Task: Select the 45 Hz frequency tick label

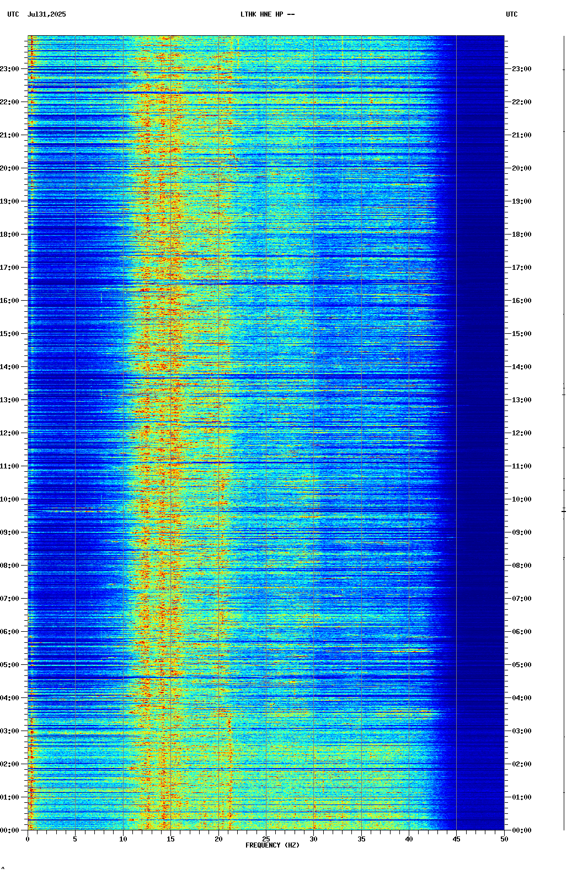Action: pos(457,839)
